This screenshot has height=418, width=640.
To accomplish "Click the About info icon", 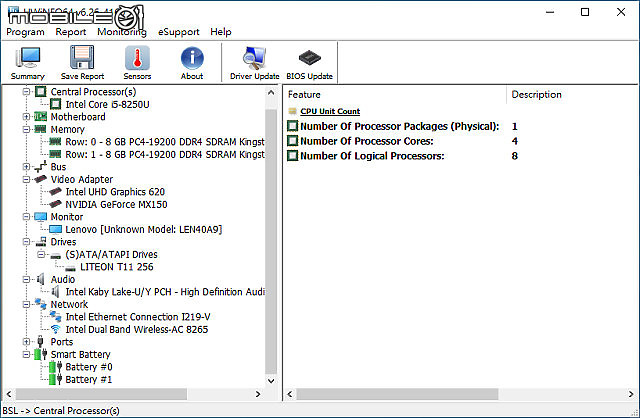I will 192,58.
